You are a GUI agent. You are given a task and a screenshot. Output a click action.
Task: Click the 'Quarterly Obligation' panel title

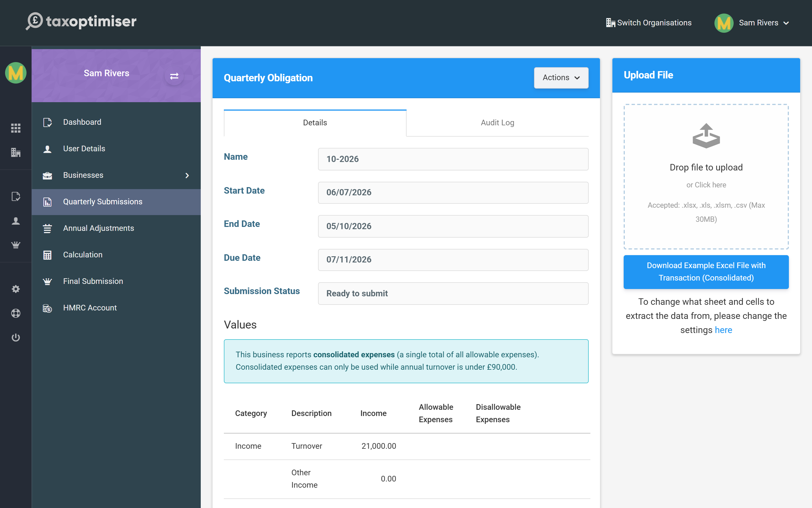[268, 78]
